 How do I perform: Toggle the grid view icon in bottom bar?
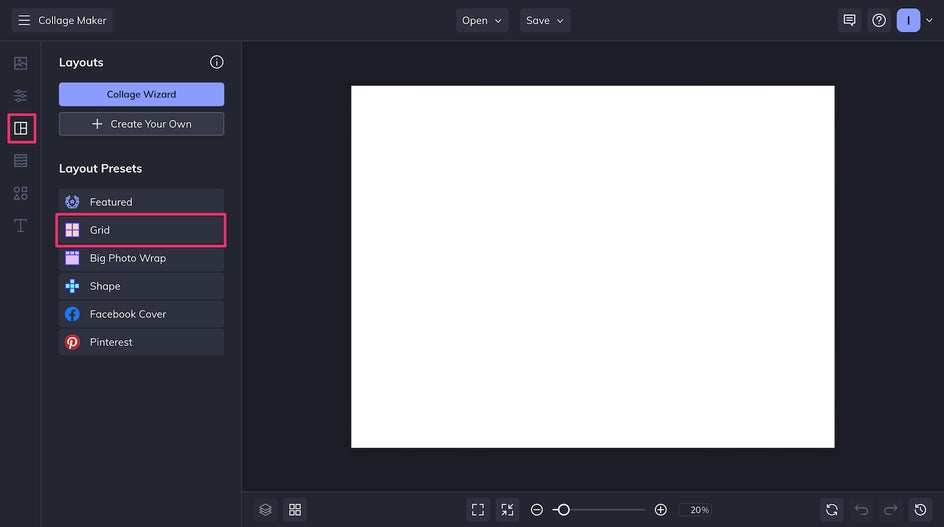pyautogui.click(x=295, y=510)
